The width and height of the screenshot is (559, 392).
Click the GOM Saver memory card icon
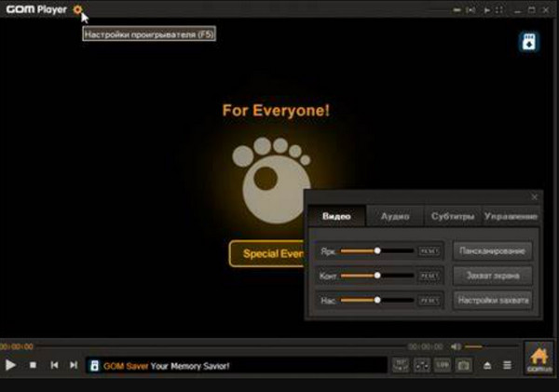pyautogui.click(x=528, y=42)
